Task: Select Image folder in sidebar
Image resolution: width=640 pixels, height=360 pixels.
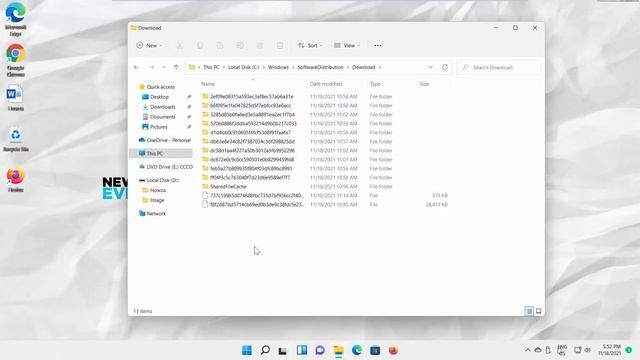Action: [x=156, y=200]
